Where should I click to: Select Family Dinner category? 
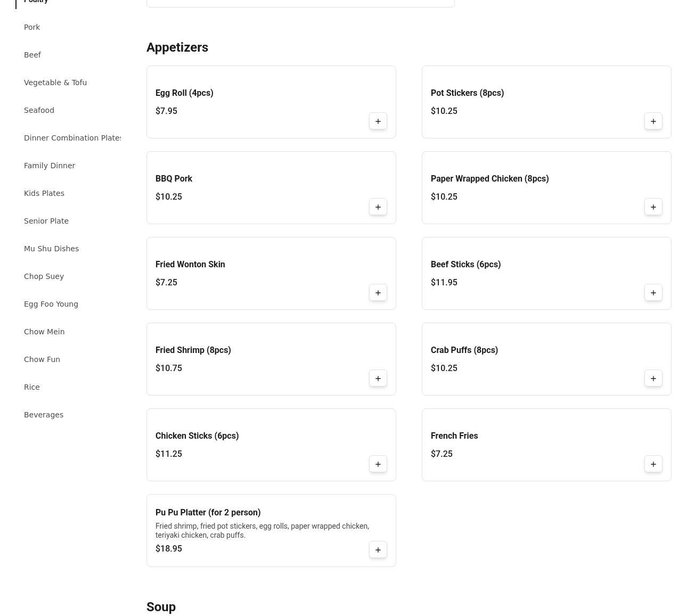[50, 166]
